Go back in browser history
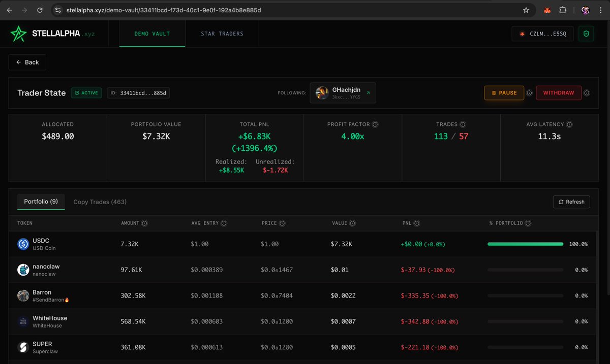 [10, 10]
